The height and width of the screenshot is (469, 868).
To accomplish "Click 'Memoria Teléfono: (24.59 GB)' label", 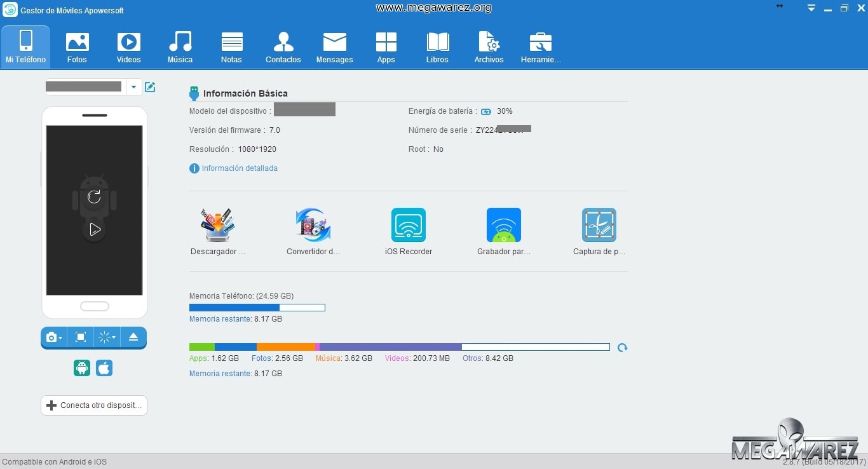I will tap(241, 296).
